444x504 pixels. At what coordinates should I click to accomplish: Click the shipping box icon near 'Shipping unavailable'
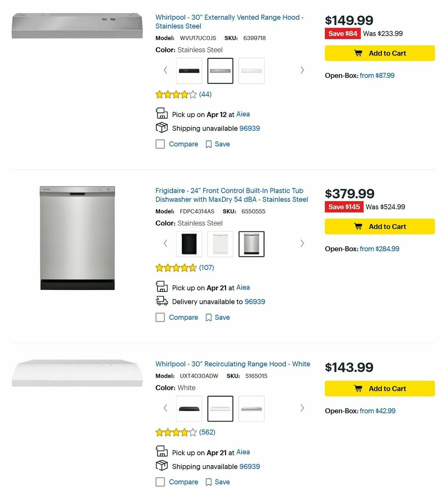[x=162, y=128]
